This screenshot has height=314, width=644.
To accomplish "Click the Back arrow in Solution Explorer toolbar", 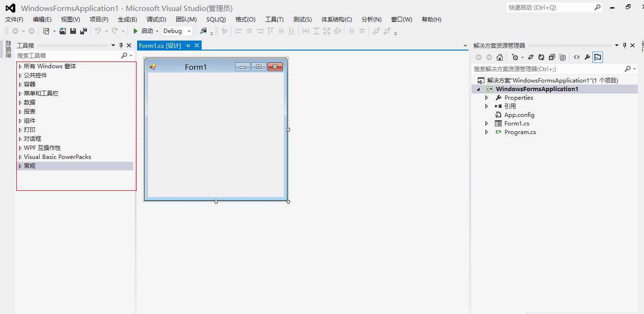I will pos(479,57).
